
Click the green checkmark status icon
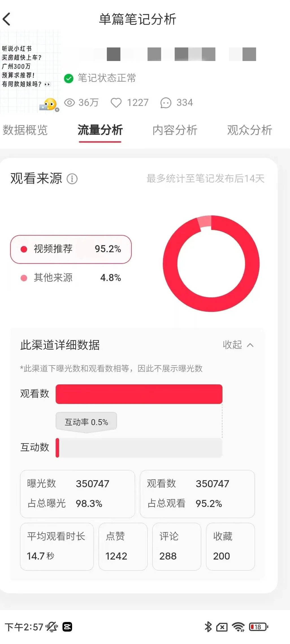69,78
